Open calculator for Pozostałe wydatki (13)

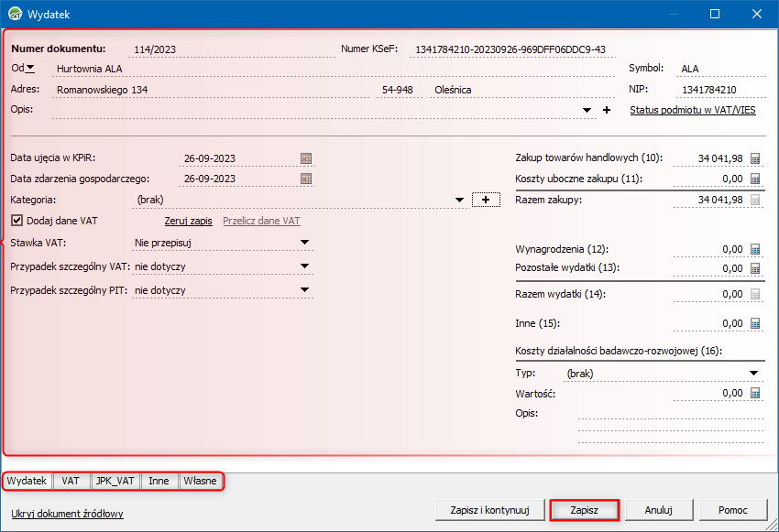click(x=755, y=268)
